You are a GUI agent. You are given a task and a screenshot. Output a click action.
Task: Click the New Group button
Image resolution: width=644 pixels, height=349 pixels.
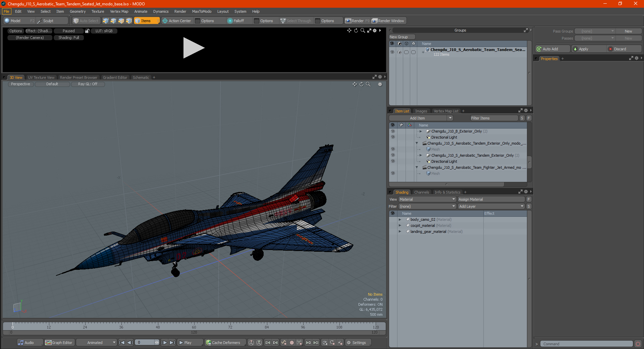pyautogui.click(x=402, y=37)
